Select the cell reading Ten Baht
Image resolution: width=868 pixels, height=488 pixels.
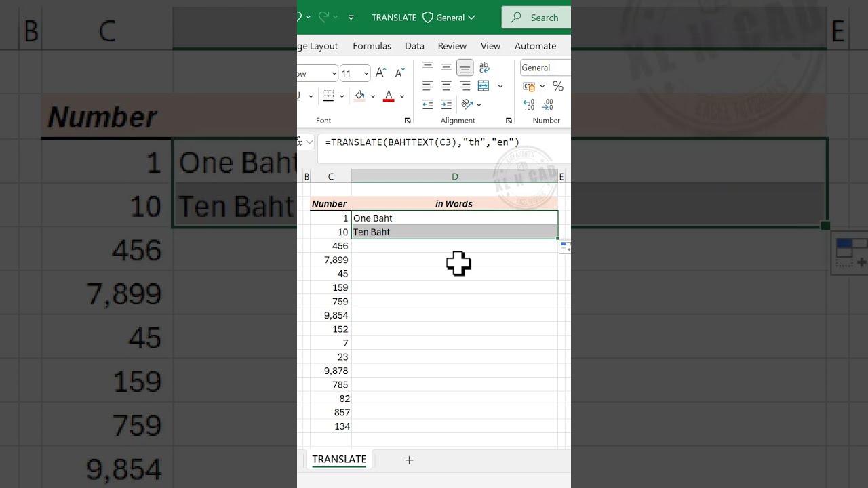click(x=454, y=232)
